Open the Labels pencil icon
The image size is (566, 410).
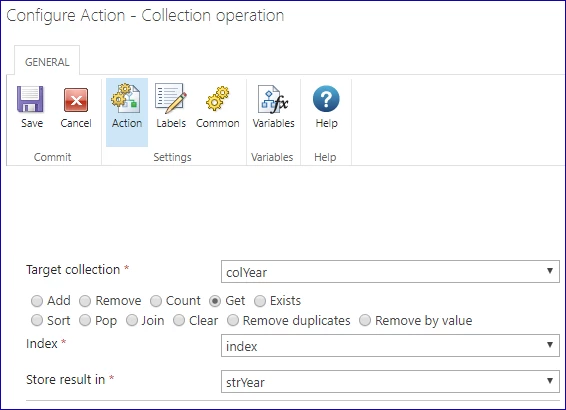click(171, 98)
